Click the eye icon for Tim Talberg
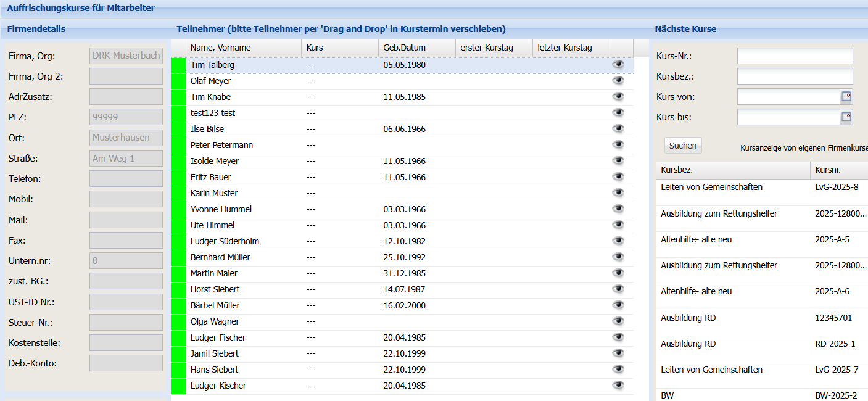The image size is (868, 401). (x=618, y=64)
